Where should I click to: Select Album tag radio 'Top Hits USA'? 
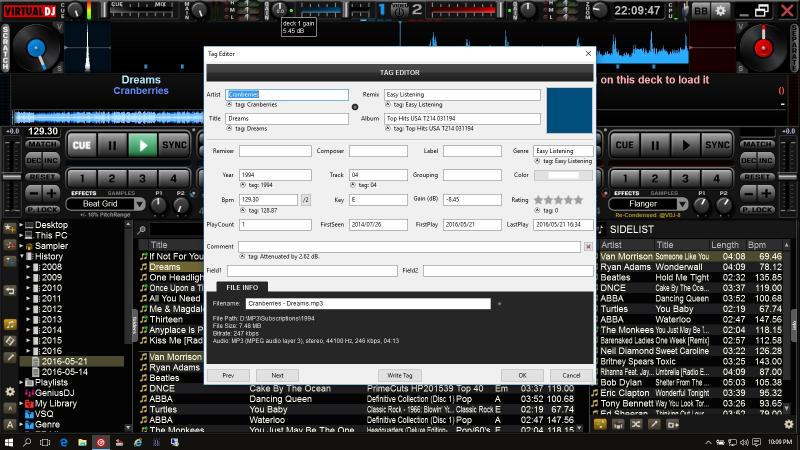388,129
